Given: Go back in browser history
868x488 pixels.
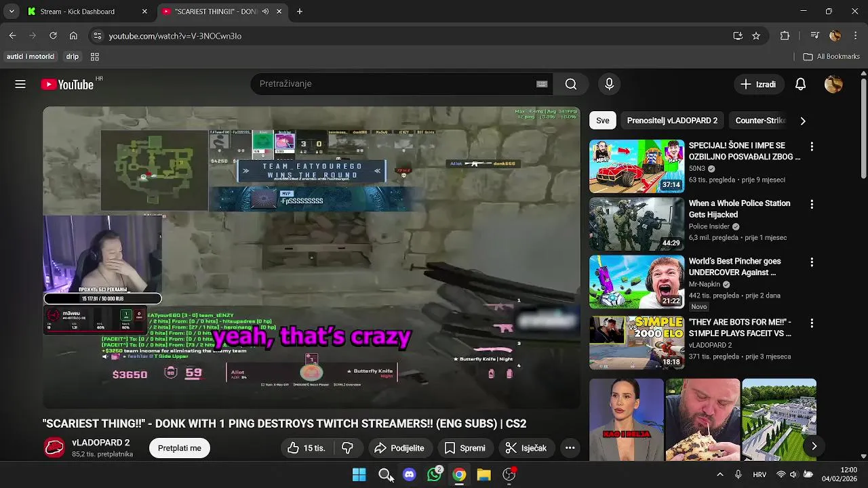Looking at the screenshot, I should [12, 36].
